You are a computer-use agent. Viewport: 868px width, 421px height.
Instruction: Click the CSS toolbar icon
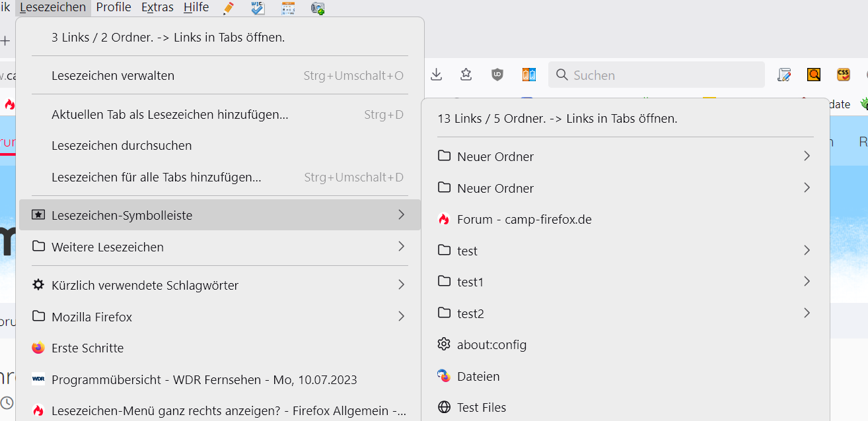coord(844,75)
